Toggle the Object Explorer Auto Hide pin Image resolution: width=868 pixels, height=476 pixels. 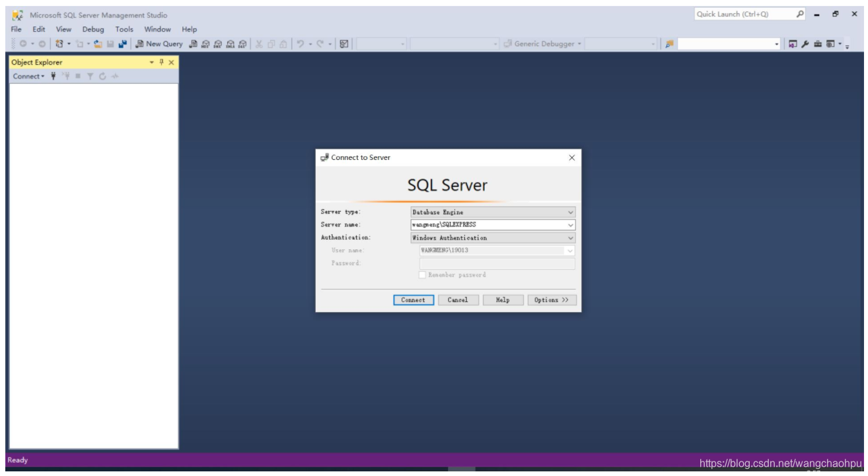[x=161, y=62]
